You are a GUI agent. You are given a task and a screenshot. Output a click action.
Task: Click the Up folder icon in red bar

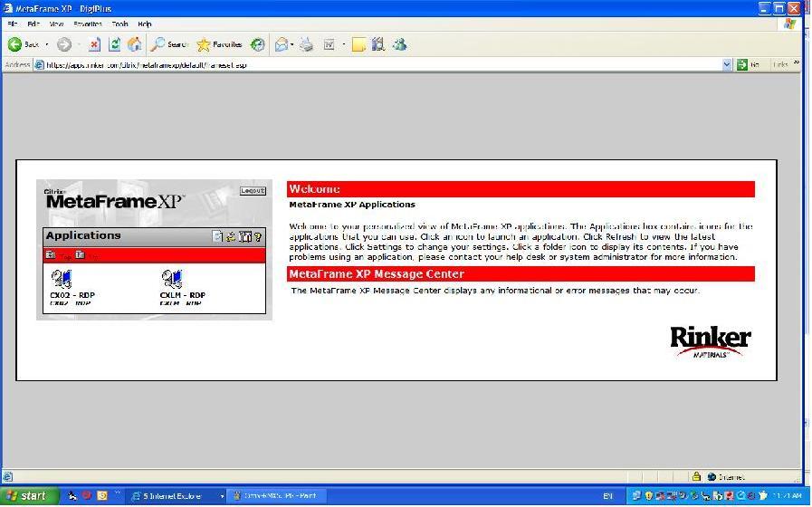[x=80, y=255]
